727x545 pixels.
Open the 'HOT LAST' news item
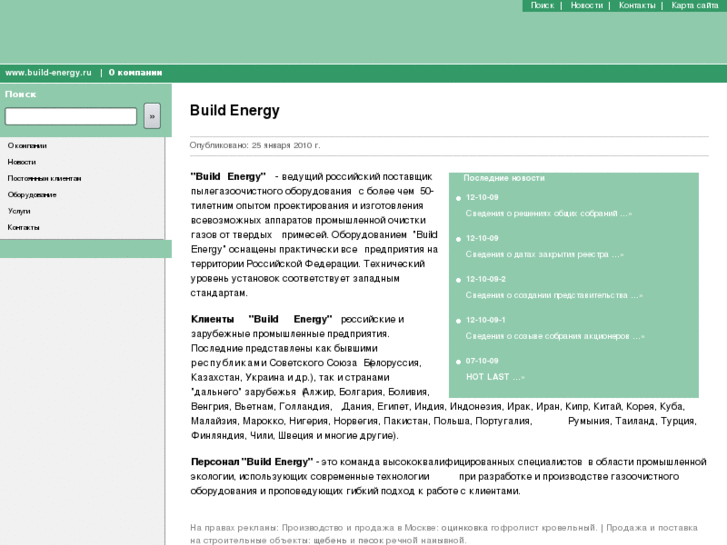click(x=494, y=377)
